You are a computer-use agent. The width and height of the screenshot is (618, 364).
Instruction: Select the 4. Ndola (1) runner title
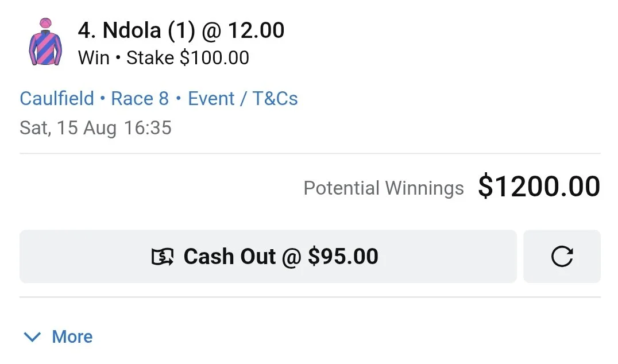click(x=136, y=31)
